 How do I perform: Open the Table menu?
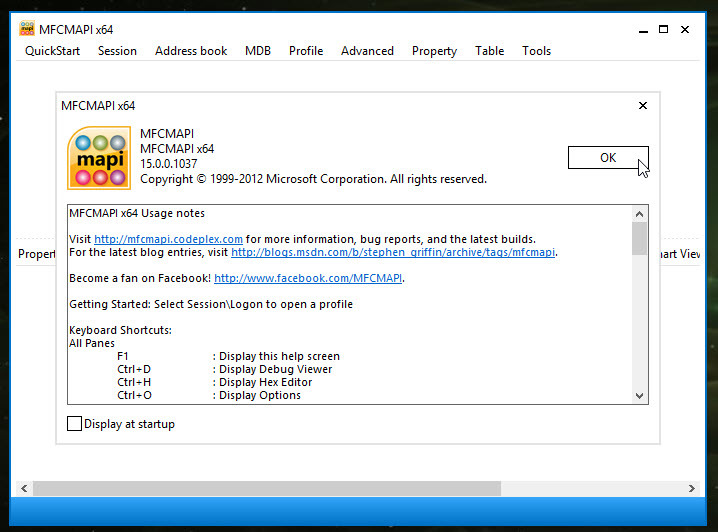490,51
